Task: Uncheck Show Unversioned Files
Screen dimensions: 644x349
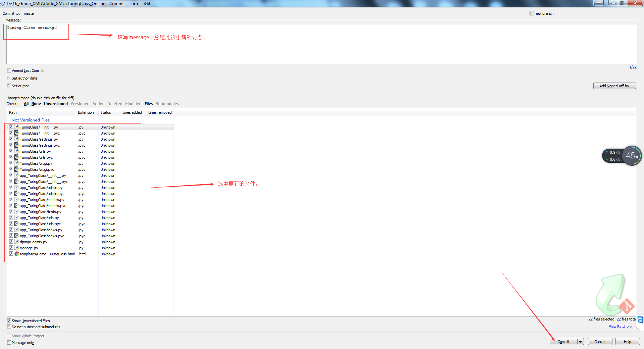Action: tap(9, 321)
